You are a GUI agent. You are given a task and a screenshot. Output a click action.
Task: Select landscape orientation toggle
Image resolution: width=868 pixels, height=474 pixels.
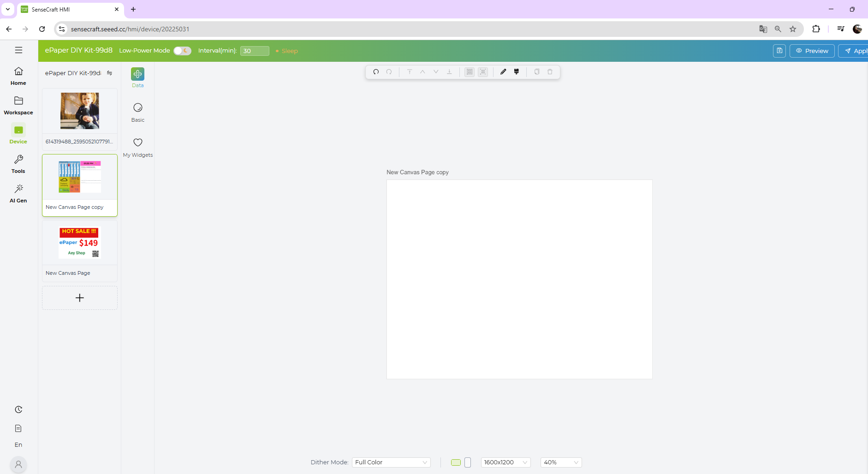point(456,462)
